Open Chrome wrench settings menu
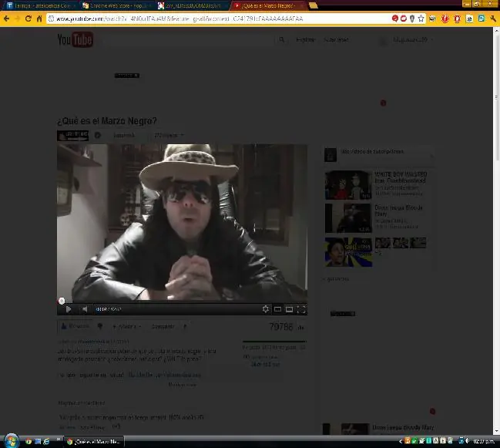Viewport: 500px width, 448px height. tap(493, 19)
